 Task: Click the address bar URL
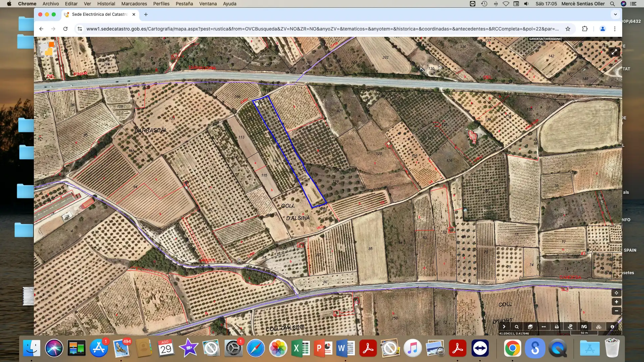[x=322, y=29]
